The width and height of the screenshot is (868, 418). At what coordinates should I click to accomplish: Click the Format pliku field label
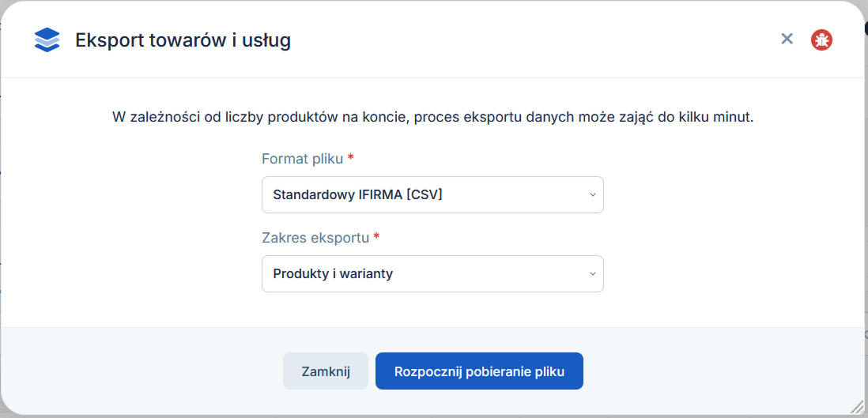[302, 159]
